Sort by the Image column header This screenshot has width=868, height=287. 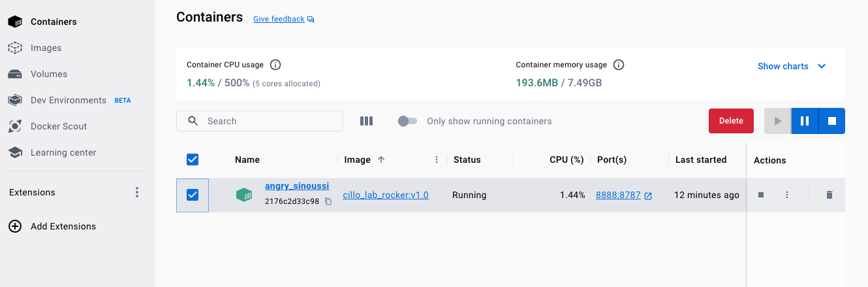pos(357,160)
